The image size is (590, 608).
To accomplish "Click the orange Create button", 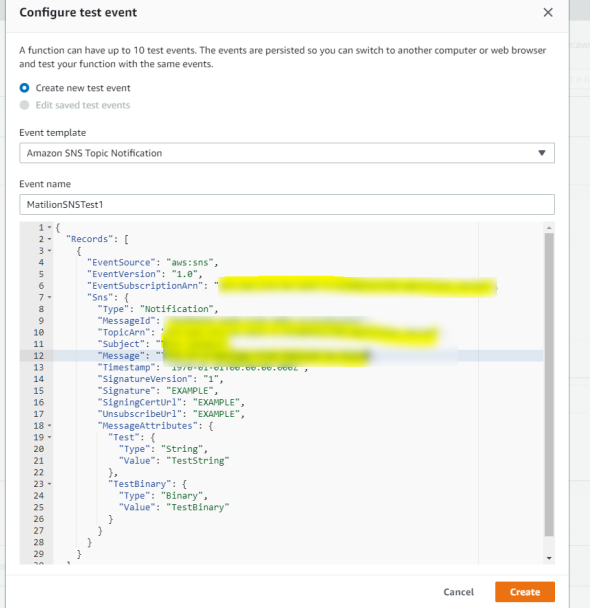I will [525, 592].
